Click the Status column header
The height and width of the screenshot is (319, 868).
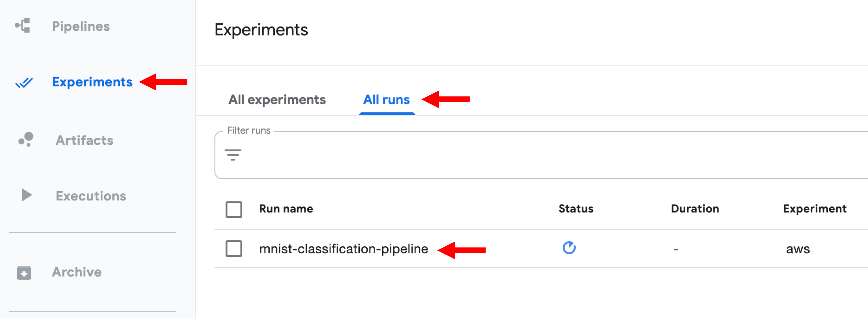click(575, 209)
